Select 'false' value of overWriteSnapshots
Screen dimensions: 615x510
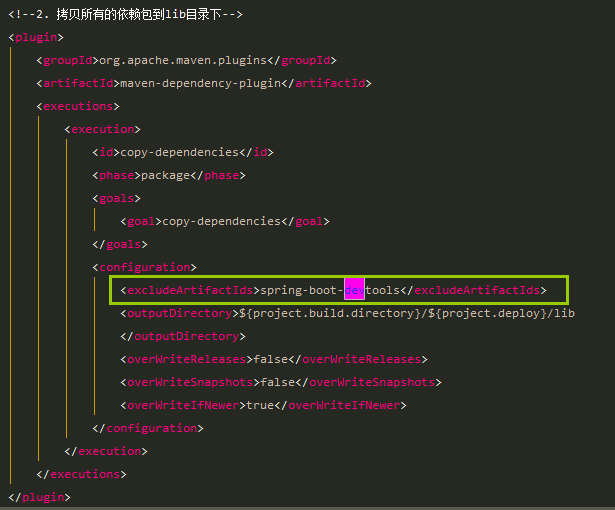[x=277, y=382]
